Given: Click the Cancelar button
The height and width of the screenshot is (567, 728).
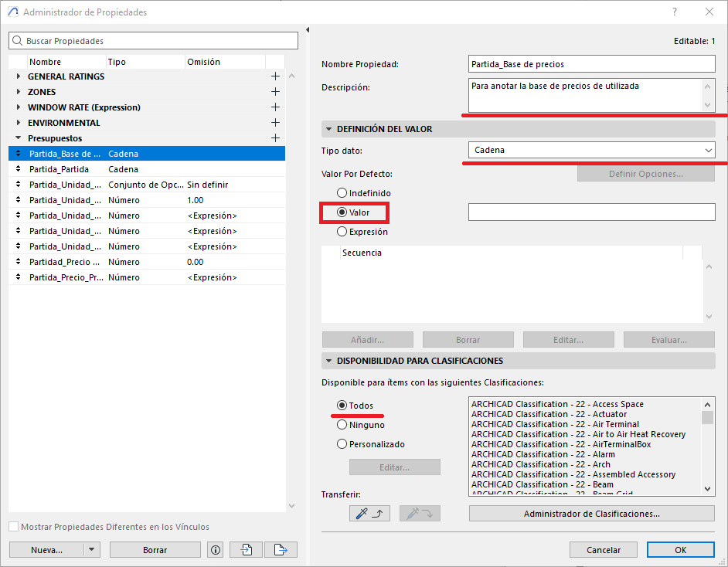Looking at the screenshot, I should coord(603,550).
